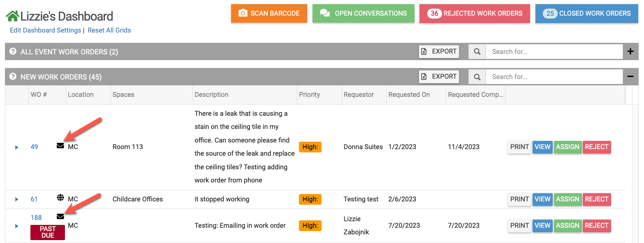Click search magnifier in New Work Orders bar
Image resolution: width=644 pixels, height=243 pixels.
click(x=477, y=77)
